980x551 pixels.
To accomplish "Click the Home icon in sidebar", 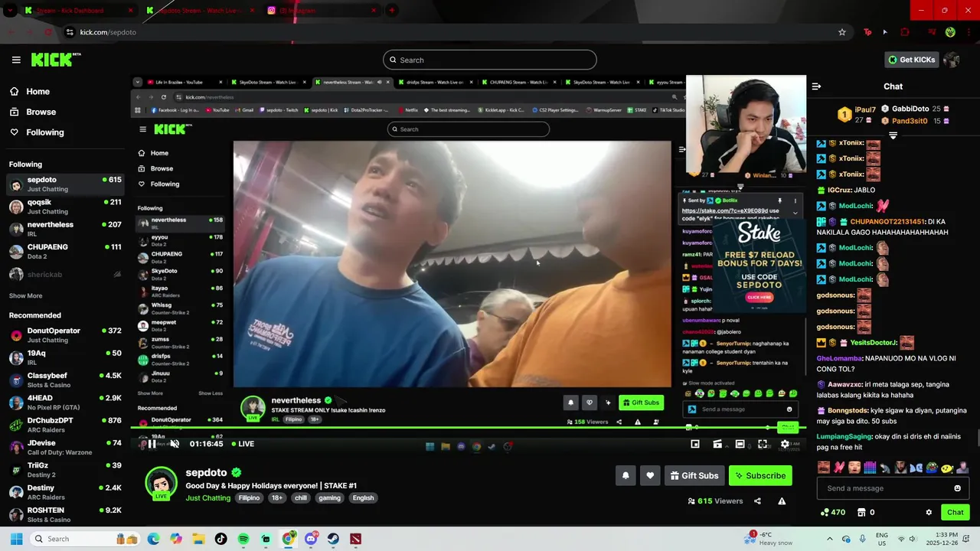I will (15, 91).
